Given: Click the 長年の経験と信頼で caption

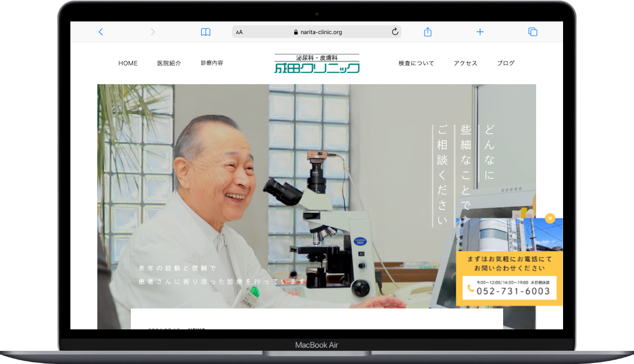Looking at the screenshot, I should [177, 268].
